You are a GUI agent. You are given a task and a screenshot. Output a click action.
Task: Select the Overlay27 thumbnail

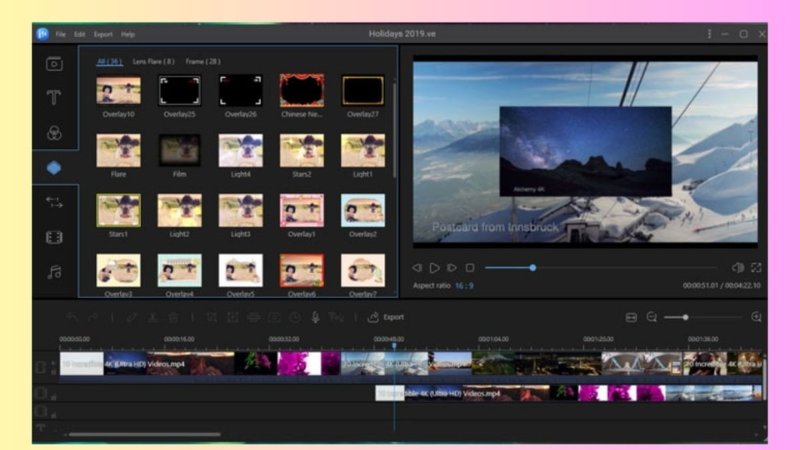[363, 91]
